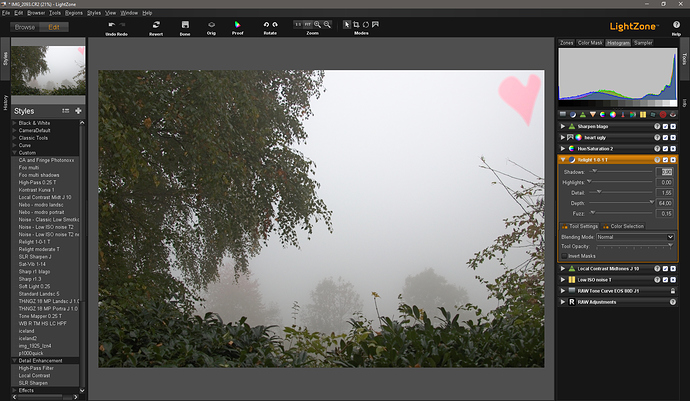Screen dimensions: 690x401
Task: Disable the Relight 1-0-1 T tool checkbox
Action: pos(665,160)
